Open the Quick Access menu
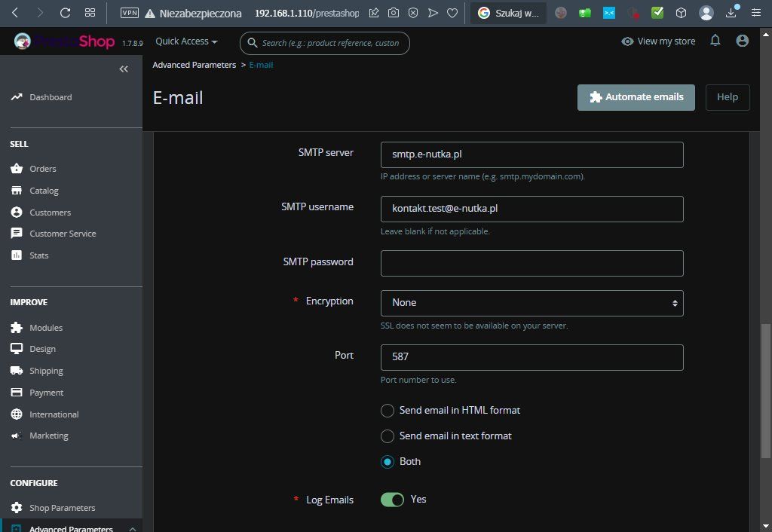Screen dimensions: 772x532 coord(185,41)
